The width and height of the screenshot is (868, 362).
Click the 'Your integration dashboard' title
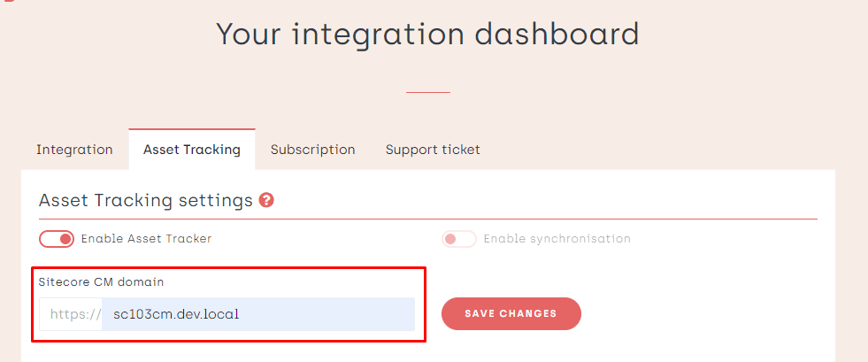427,35
